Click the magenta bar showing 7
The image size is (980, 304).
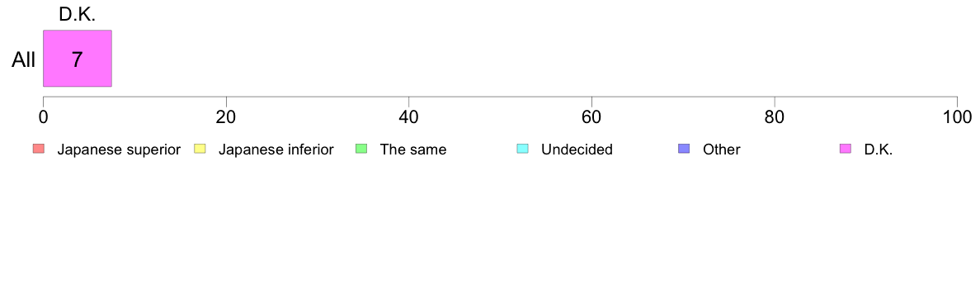point(77,58)
